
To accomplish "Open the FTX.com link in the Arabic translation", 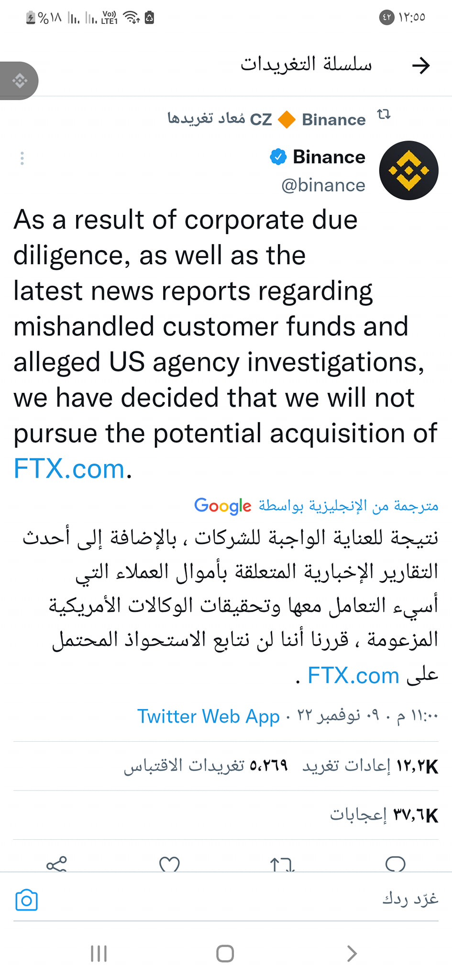I will coord(353,675).
